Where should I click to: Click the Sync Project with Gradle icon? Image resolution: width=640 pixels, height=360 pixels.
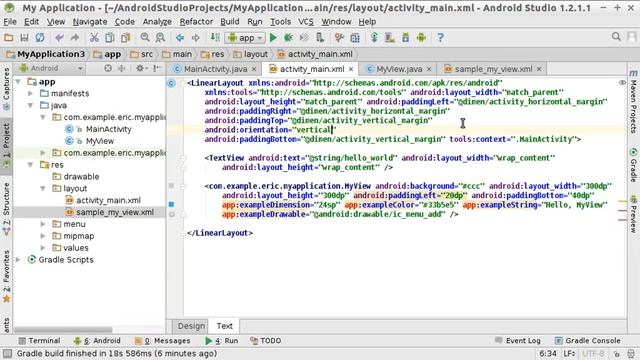[x=374, y=38]
